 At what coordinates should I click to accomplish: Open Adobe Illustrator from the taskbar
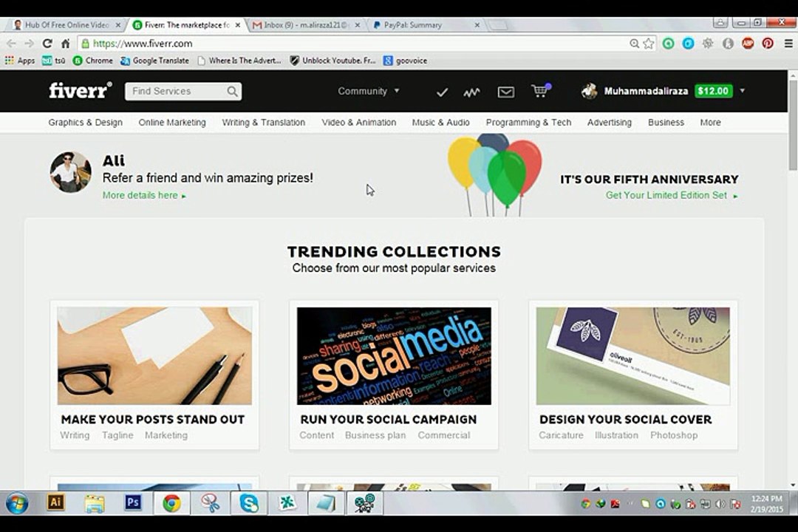(55, 503)
